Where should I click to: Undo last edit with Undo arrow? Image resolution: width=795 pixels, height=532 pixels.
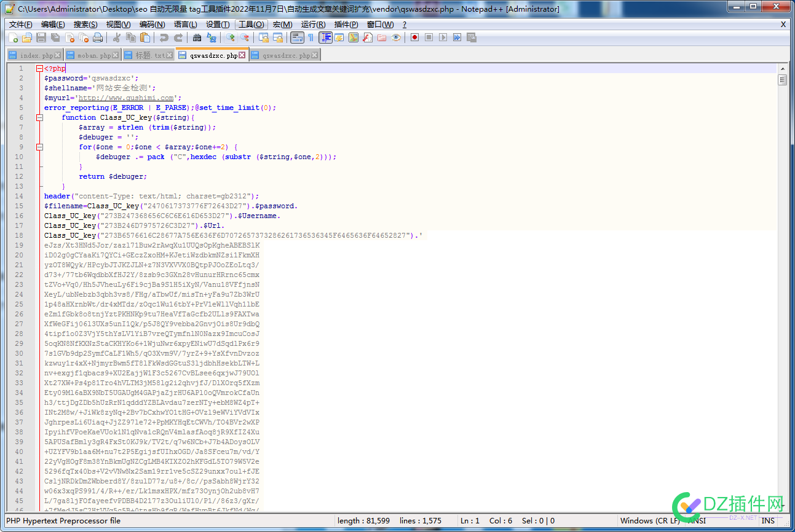pyautogui.click(x=164, y=37)
